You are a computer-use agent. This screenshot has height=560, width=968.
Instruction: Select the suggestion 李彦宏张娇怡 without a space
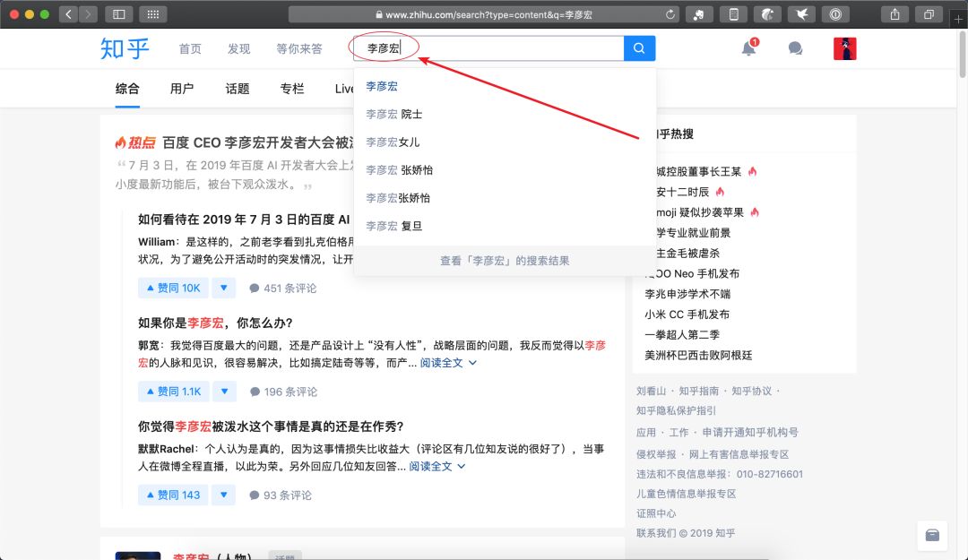[x=505, y=198]
